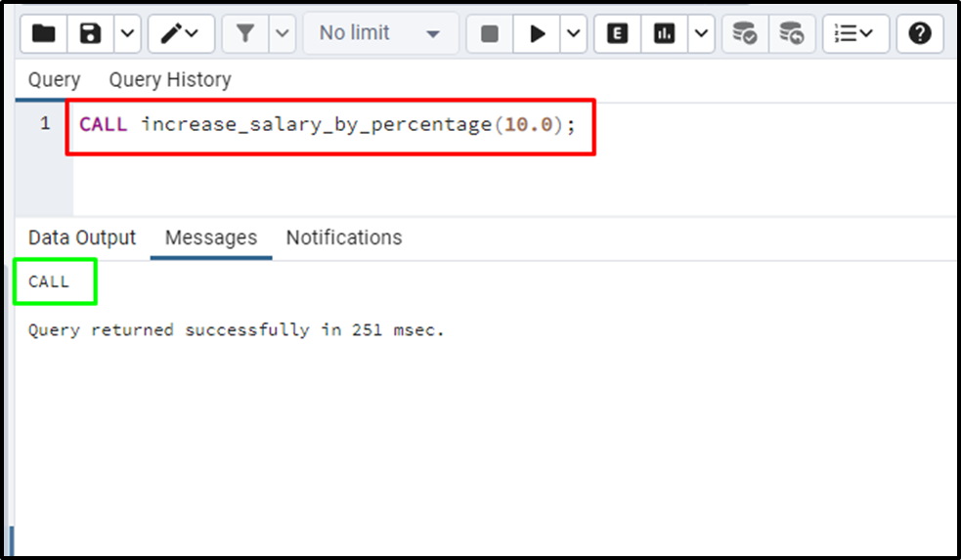Viewport: 961px width, 560px height.
Task: Switch to the Query History tab
Action: click(170, 80)
